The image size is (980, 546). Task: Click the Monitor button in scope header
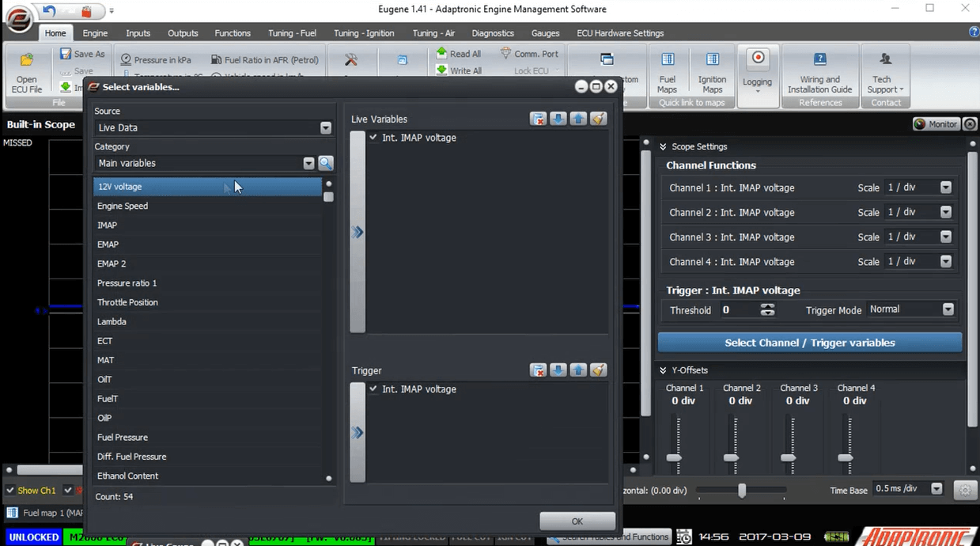coord(936,124)
